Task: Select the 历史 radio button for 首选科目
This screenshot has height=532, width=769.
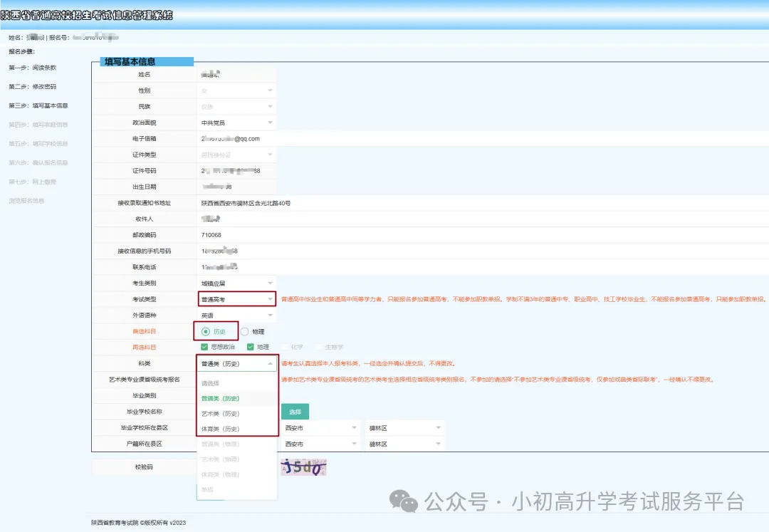Action: 206,331
